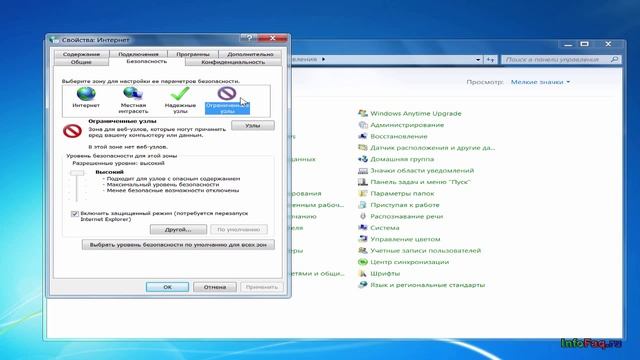Select the Ограниченные узлы zone icon
The height and width of the screenshot is (360, 640).
(x=227, y=94)
